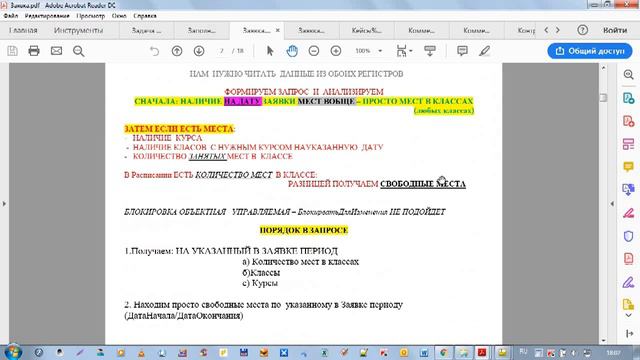
Task: Click the Общий доступ share button
Action: click(x=590, y=51)
